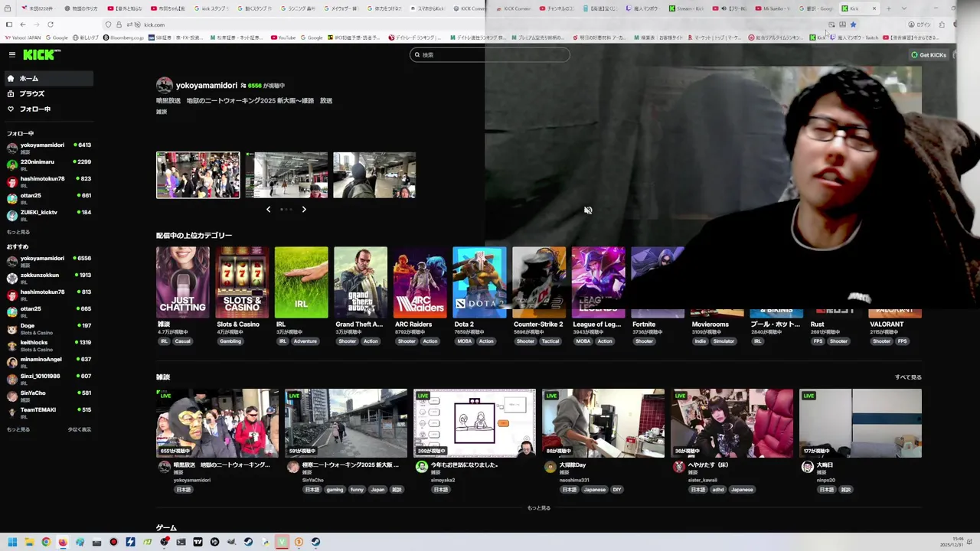Open Windows Start menu

[x=12, y=542]
